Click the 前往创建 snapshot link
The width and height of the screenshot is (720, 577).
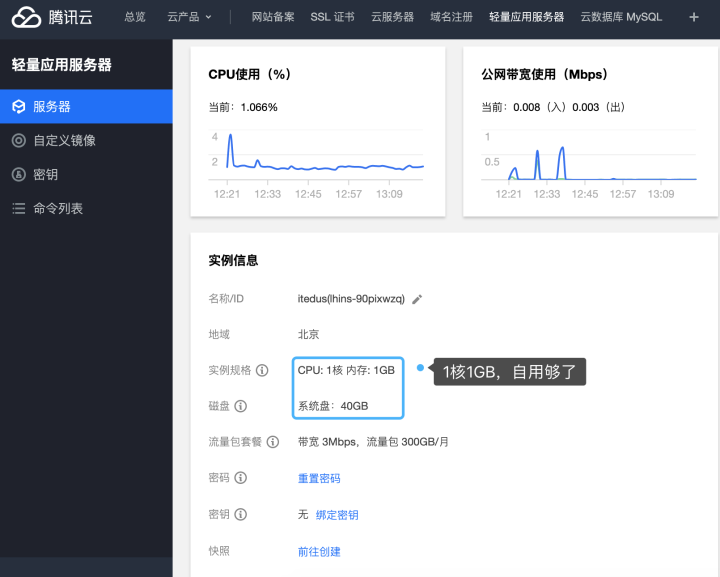[x=319, y=552]
